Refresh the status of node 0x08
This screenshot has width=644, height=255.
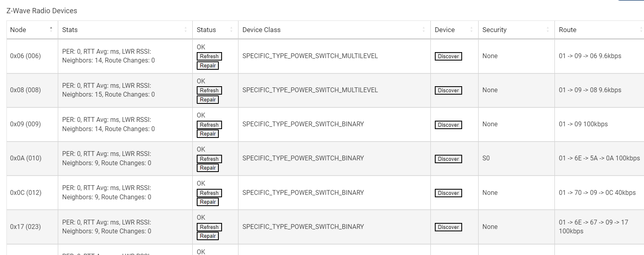tap(209, 90)
